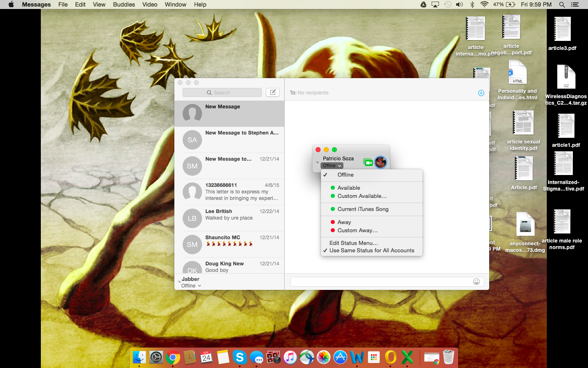Image resolution: width=588 pixels, height=368 pixels.
Task: Toggle Use Same Status for All Accounts
Action: tap(372, 250)
